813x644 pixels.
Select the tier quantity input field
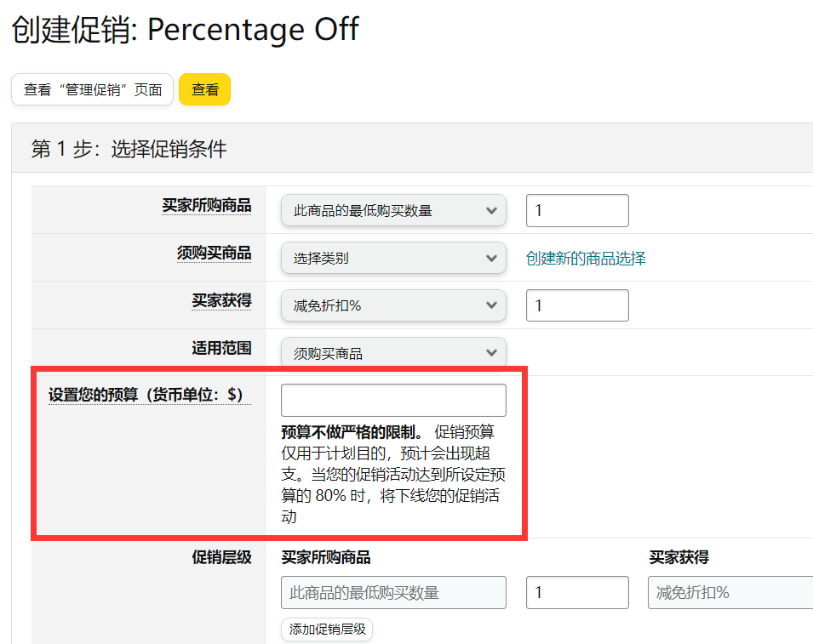coord(577,592)
